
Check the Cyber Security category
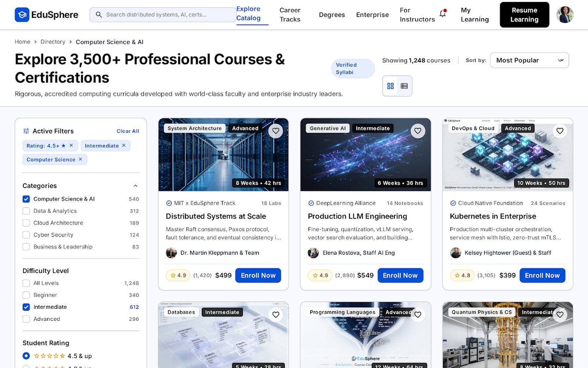tap(26, 235)
